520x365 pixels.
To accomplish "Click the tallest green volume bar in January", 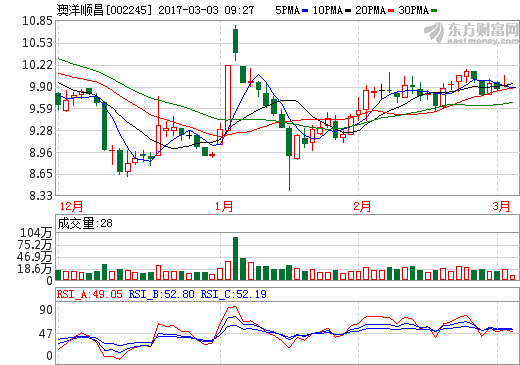I will tap(235, 259).
